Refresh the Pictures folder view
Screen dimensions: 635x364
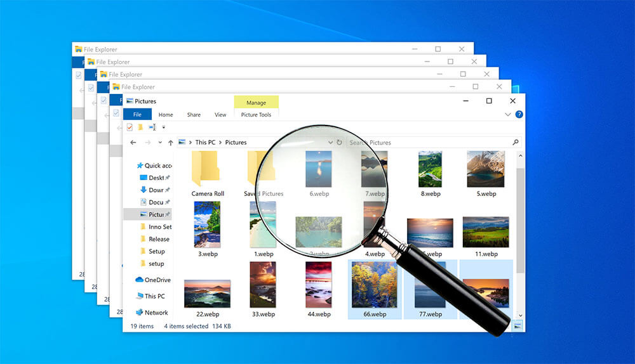(340, 143)
